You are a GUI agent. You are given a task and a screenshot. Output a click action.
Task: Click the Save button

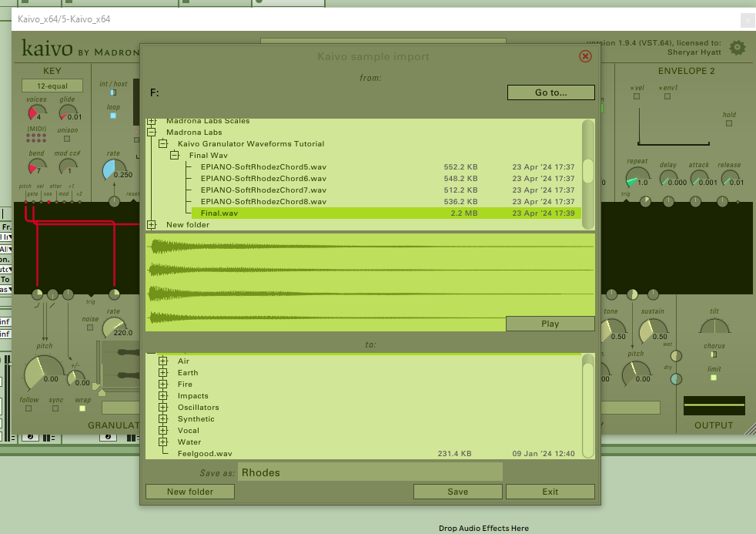tap(457, 492)
